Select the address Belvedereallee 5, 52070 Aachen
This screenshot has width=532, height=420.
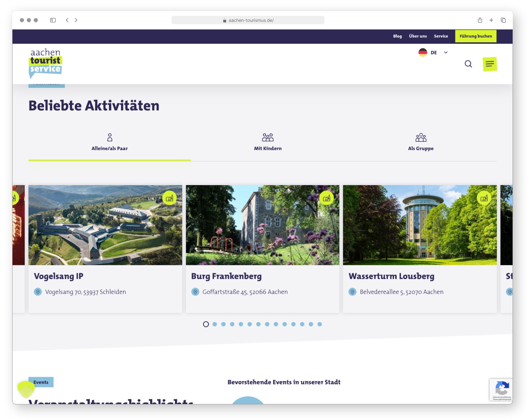coord(402,292)
